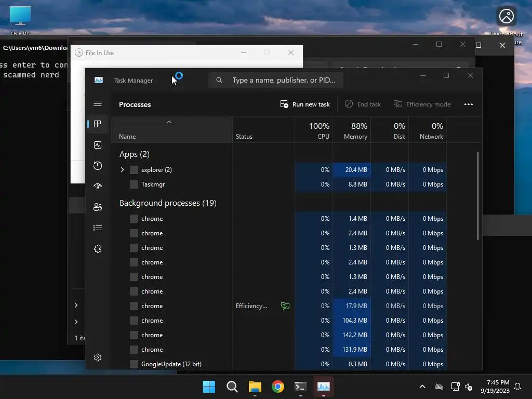Select chrome row with Efficiency status
This screenshot has height=399, width=532.
279,306
